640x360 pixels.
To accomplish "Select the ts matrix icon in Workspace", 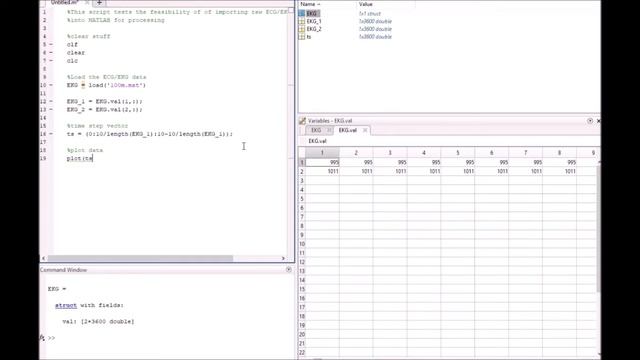I will click(x=302, y=37).
